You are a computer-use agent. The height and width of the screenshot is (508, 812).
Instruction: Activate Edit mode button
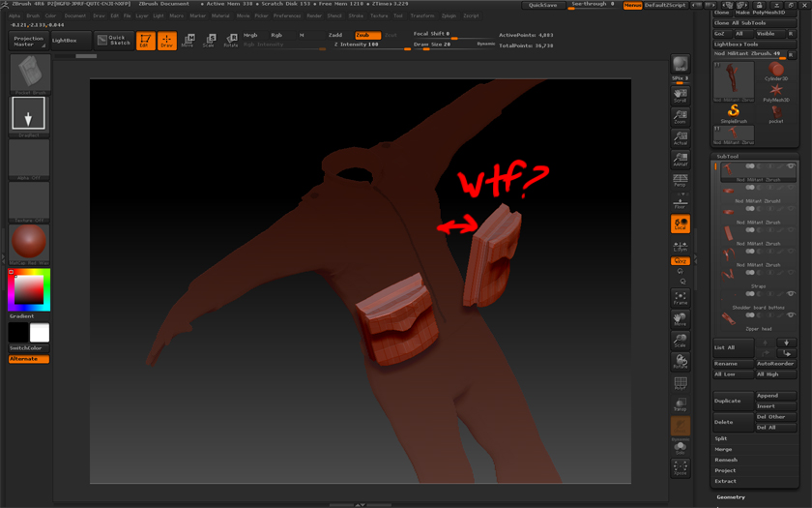tap(145, 41)
